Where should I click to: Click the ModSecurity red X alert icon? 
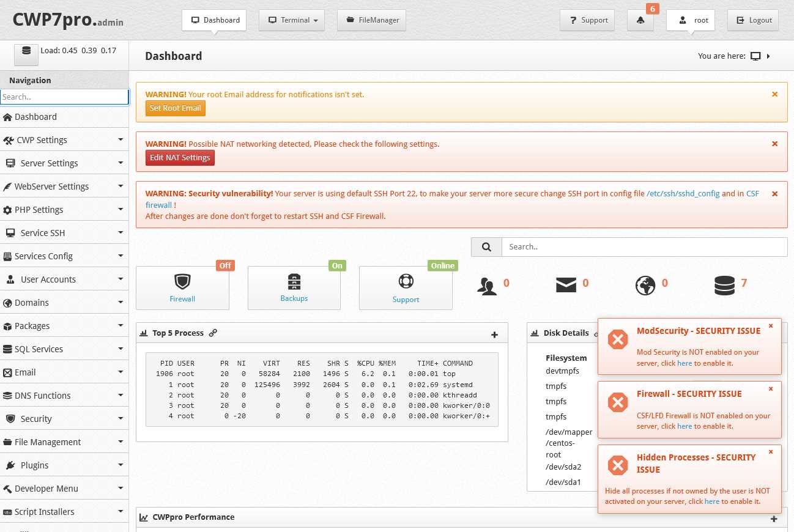tap(618, 339)
